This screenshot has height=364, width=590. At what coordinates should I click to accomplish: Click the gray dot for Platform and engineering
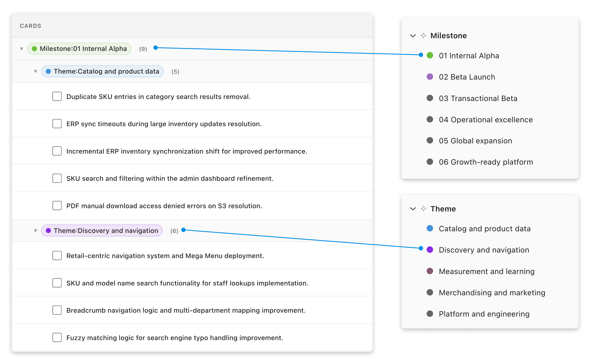point(430,314)
